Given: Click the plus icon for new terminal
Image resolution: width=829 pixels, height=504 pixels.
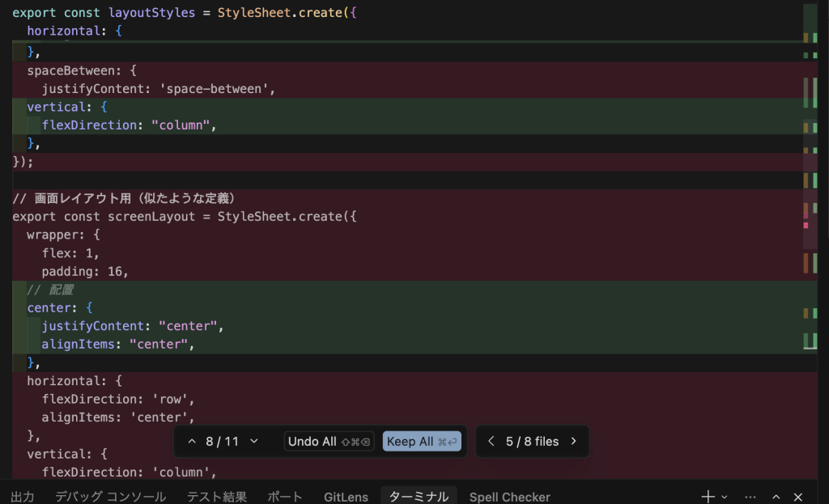Looking at the screenshot, I should click(x=708, y=497).
